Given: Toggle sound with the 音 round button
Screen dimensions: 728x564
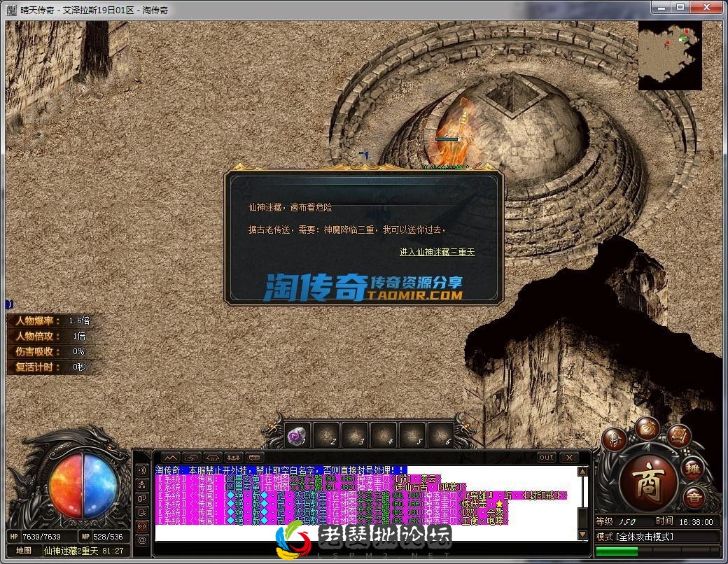Looking at the screenshot, I should point(694,498).
